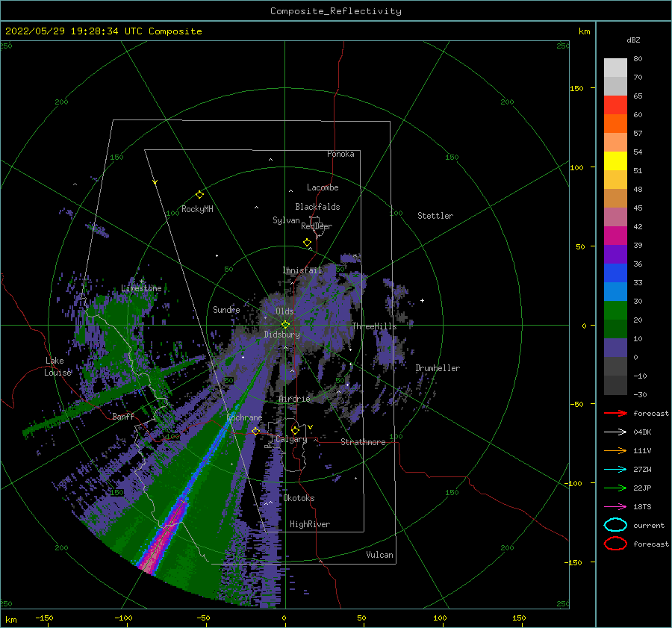Click the Airdrie city label
This screenshot has height=628, width=672.
[x=294, y=399]
